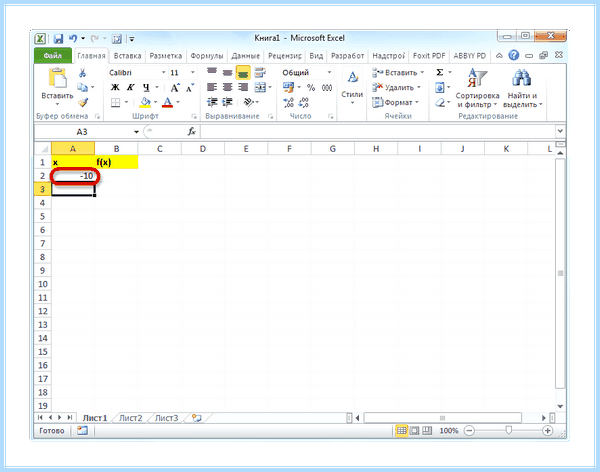
Task: Decrease font size with small A icon
Action: pyautogui.click(x=190, y=88)
